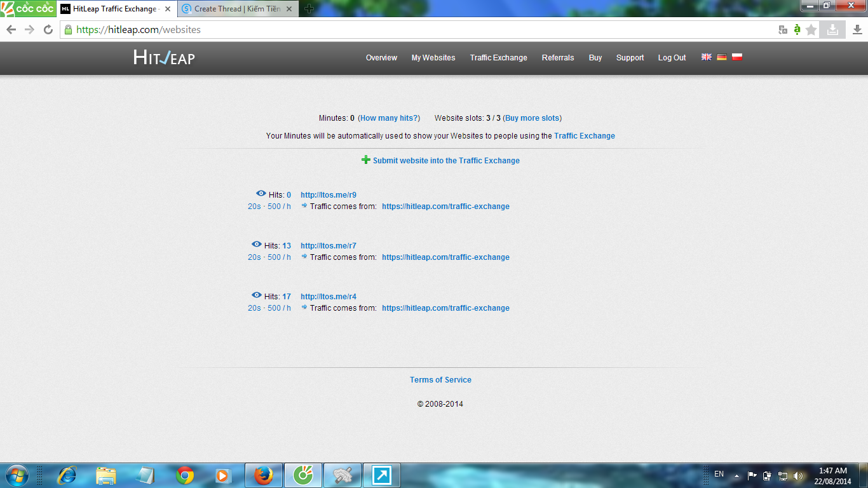Open the volume control in system tray

coord(798,475)
